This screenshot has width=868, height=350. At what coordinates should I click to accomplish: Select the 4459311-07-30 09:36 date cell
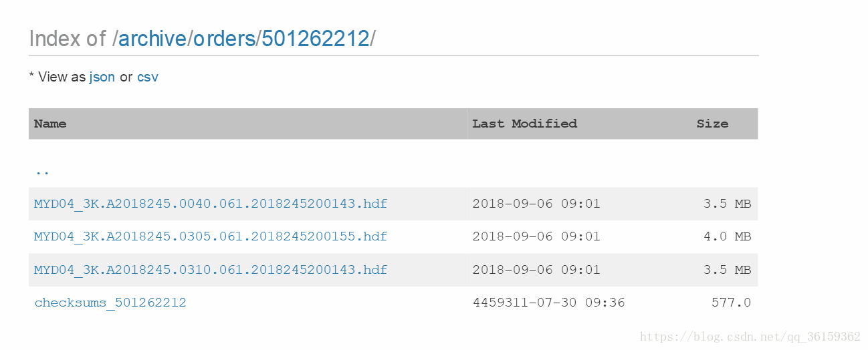pos(548,303)
